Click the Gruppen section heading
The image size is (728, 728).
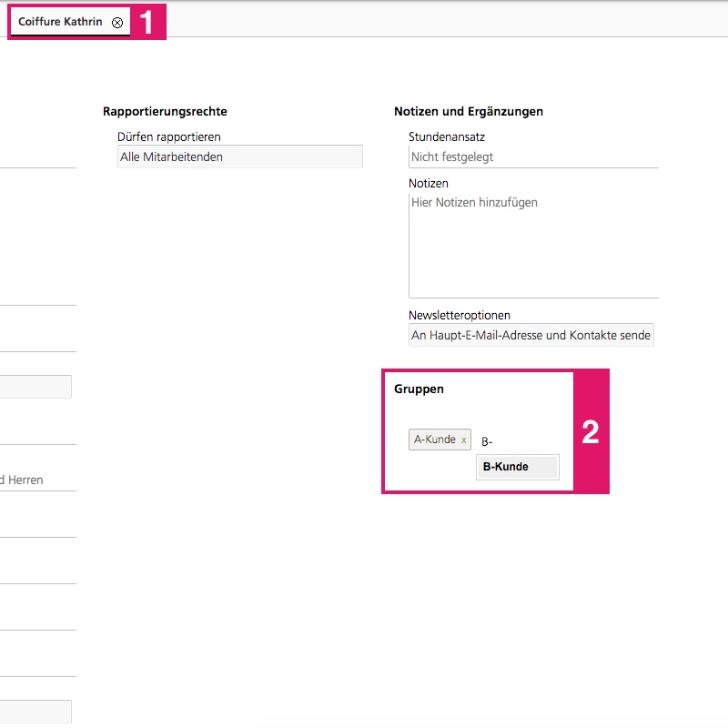tap(419, 389)
